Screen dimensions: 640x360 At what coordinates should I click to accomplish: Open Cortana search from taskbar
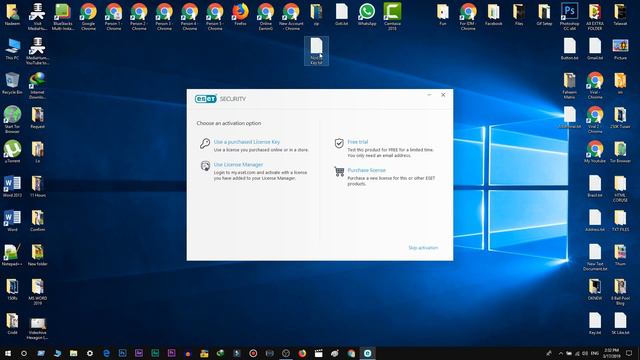point(24,353)
